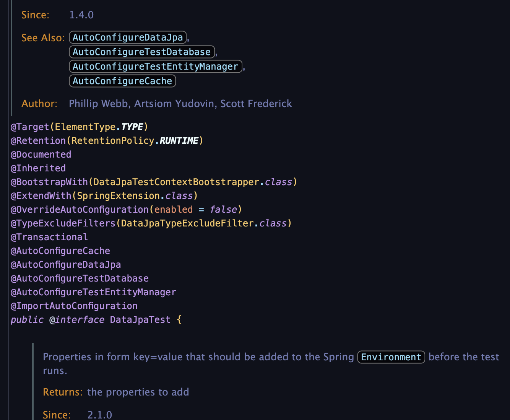
Task: Click the DataJpaTestContextBootstrapper class reference
Action: tap(176, 182)
